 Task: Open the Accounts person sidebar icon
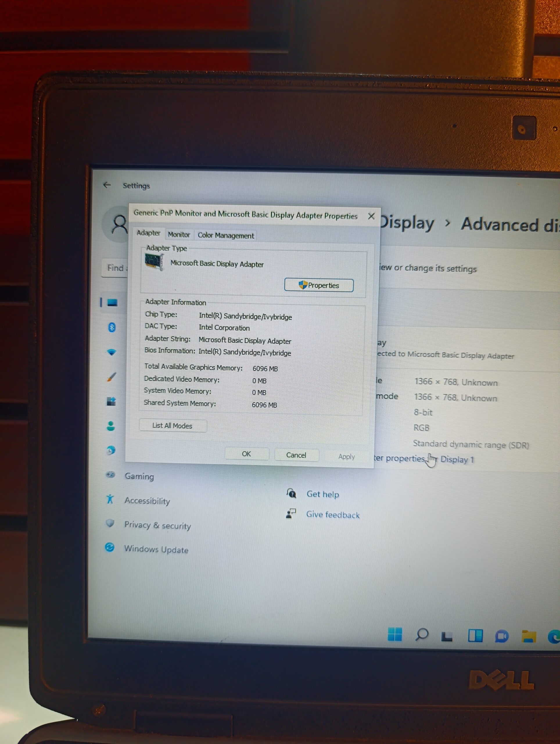point(111,426)
